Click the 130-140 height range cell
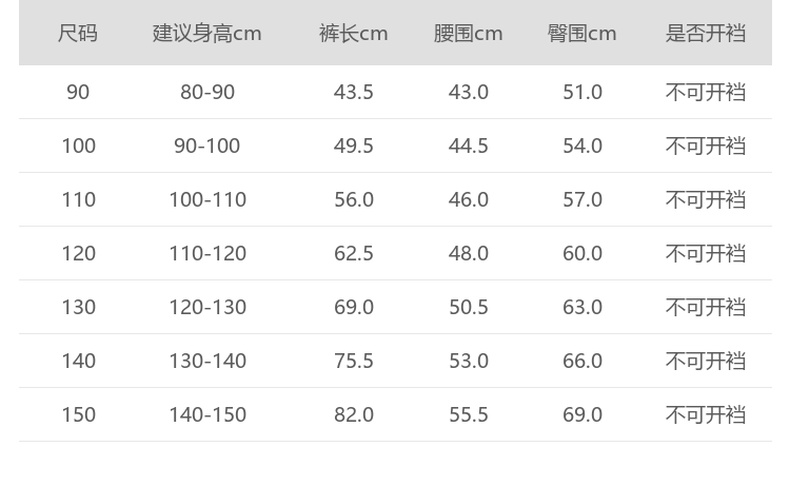790x485 pixels. click(207, 361)
